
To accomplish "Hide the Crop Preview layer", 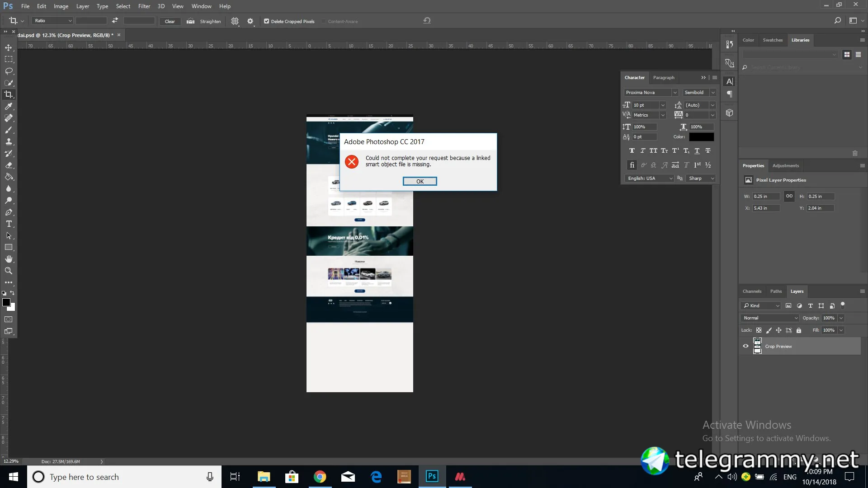I will point(745,346).
